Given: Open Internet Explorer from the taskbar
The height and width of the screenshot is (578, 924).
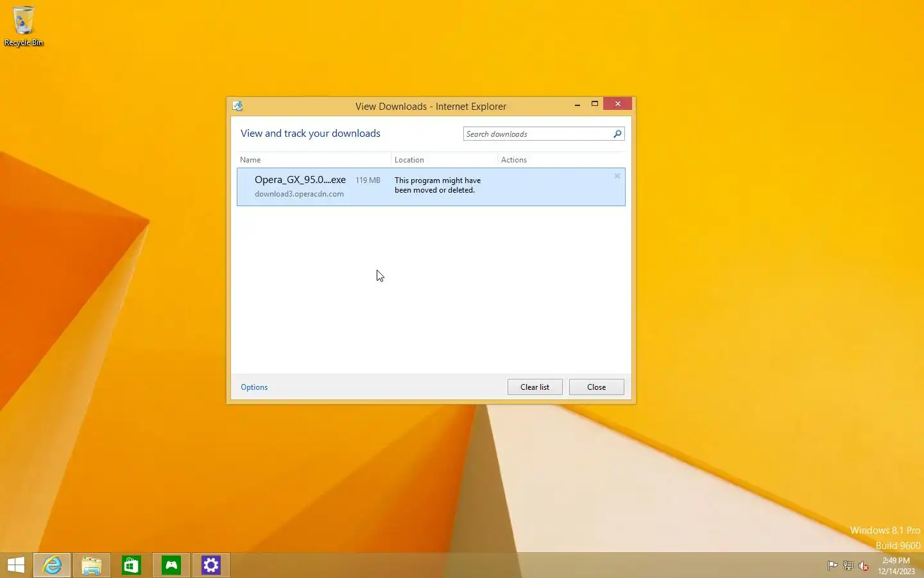Looking at the screenshot, I should click(52, 565).
